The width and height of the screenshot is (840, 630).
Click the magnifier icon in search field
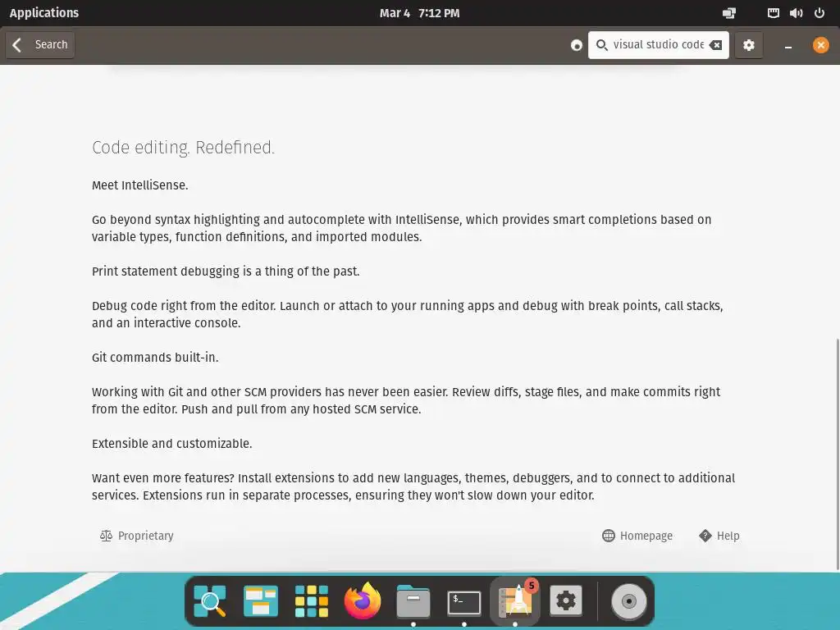tap(601, 45)
